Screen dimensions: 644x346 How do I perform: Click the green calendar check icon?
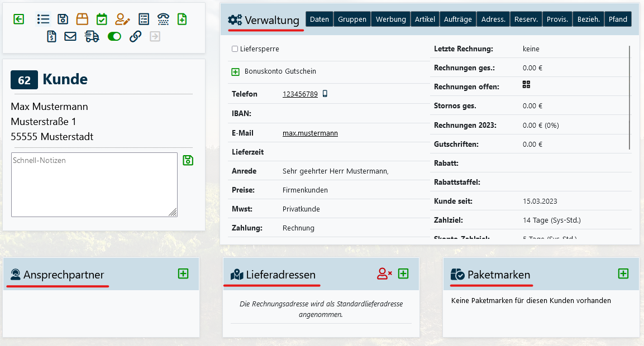102,19
